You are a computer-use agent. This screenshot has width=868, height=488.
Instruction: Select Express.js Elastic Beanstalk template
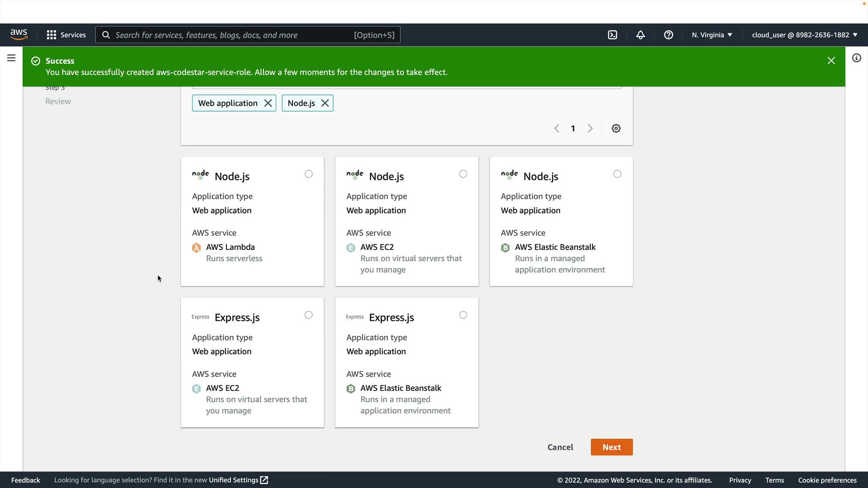pyautogui.click(x=463, y=315)
